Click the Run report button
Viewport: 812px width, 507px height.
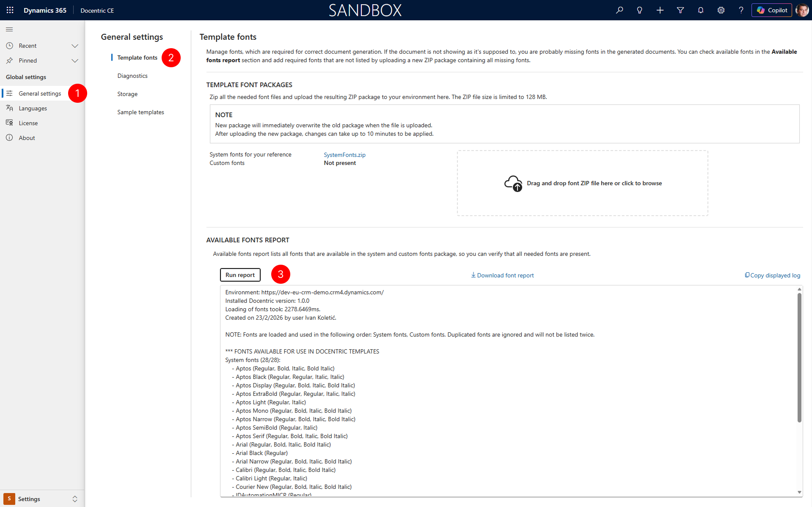coord(240,275)
